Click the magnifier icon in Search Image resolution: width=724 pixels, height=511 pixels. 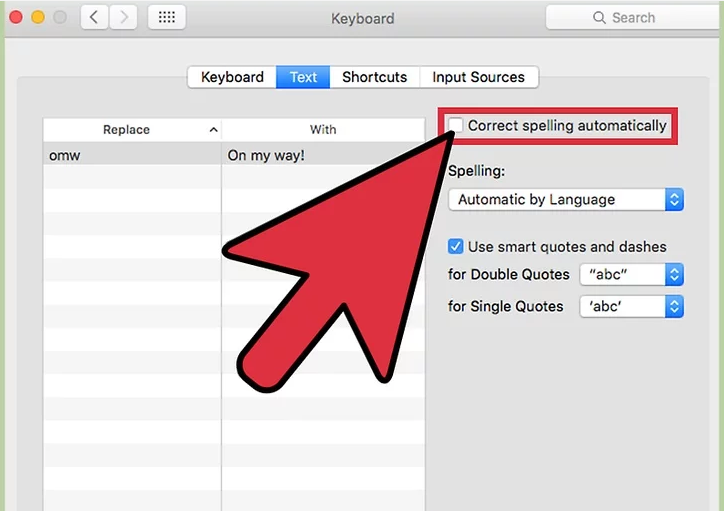pyautogui.click(x=599, y=18)
